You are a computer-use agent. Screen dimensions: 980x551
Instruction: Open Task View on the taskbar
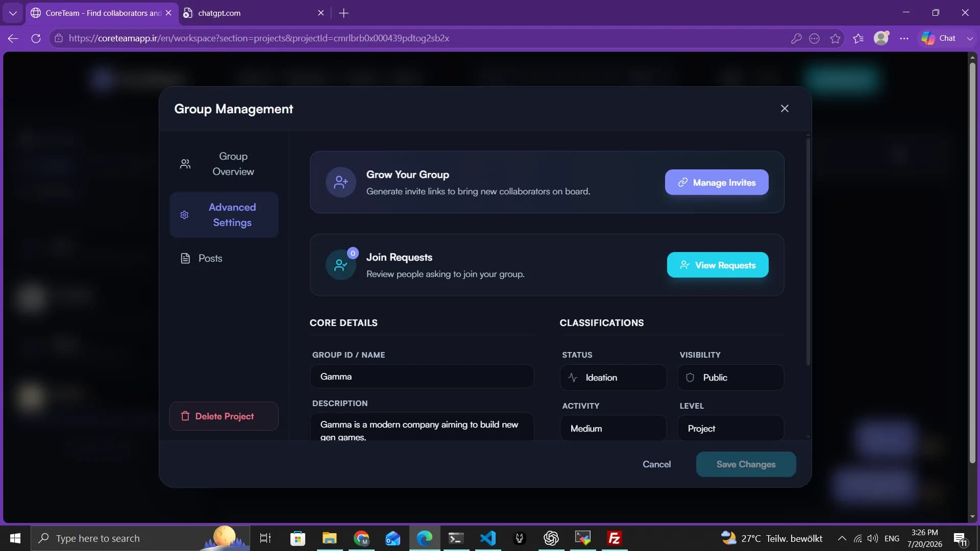(265, 538)
